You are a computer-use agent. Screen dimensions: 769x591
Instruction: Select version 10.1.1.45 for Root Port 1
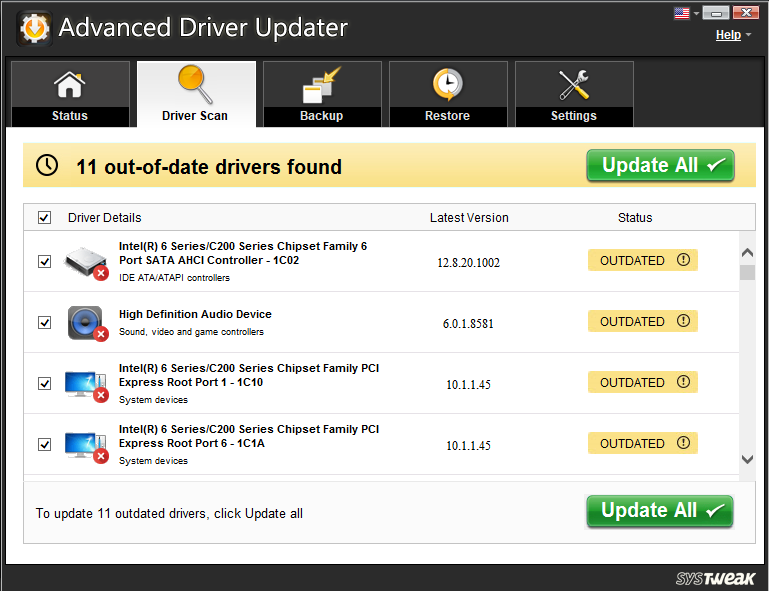click(x=468, y=385)
